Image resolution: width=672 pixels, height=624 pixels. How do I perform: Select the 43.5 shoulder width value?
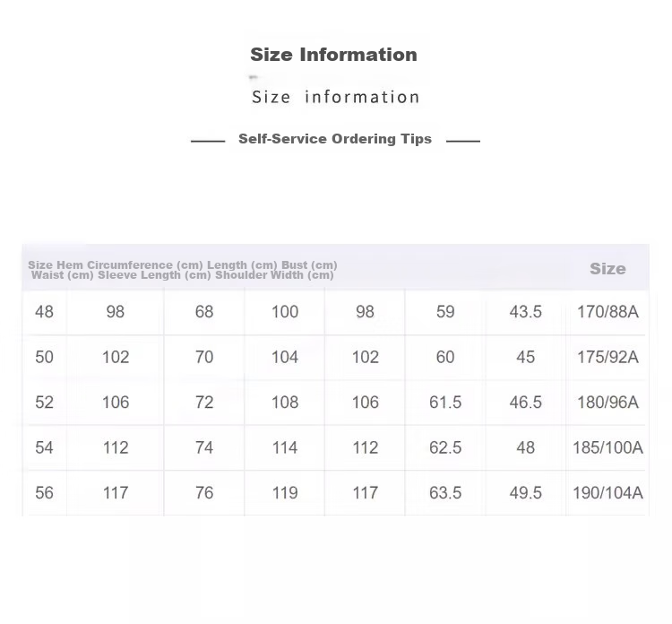tap(525, 312)
